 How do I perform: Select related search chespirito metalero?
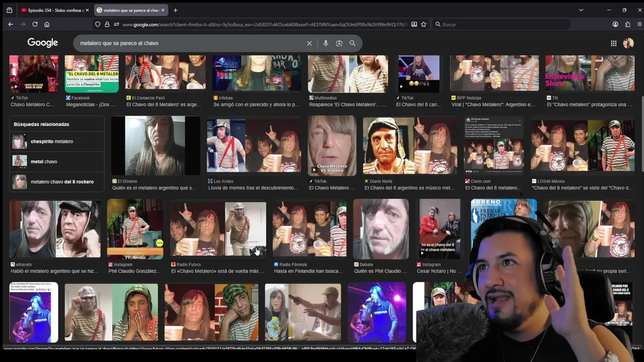pyautogui.click(x=57, y=141)
